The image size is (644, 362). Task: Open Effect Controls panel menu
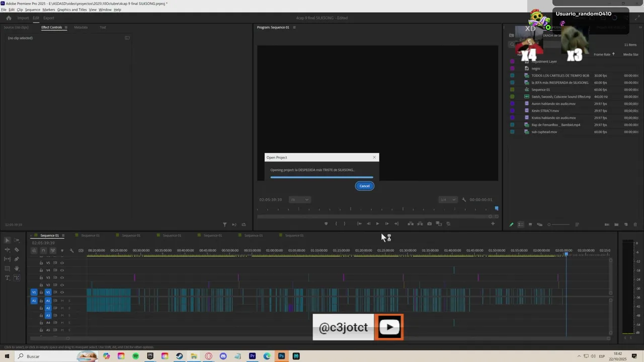coord(65,27)
